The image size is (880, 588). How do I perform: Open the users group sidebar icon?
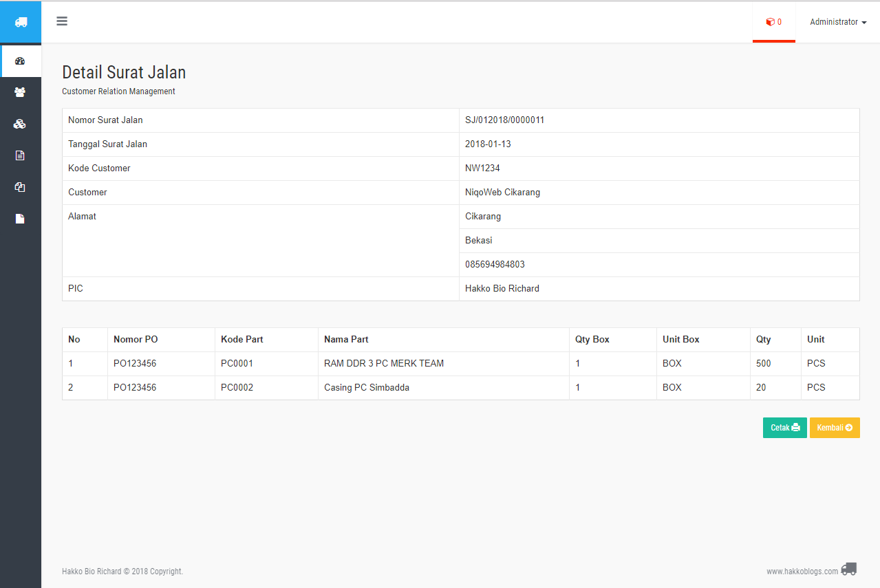(x=20, y=91)
